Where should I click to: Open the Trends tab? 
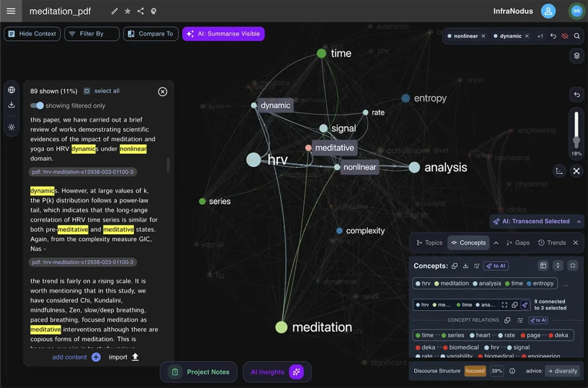click(x=552, y=243)
